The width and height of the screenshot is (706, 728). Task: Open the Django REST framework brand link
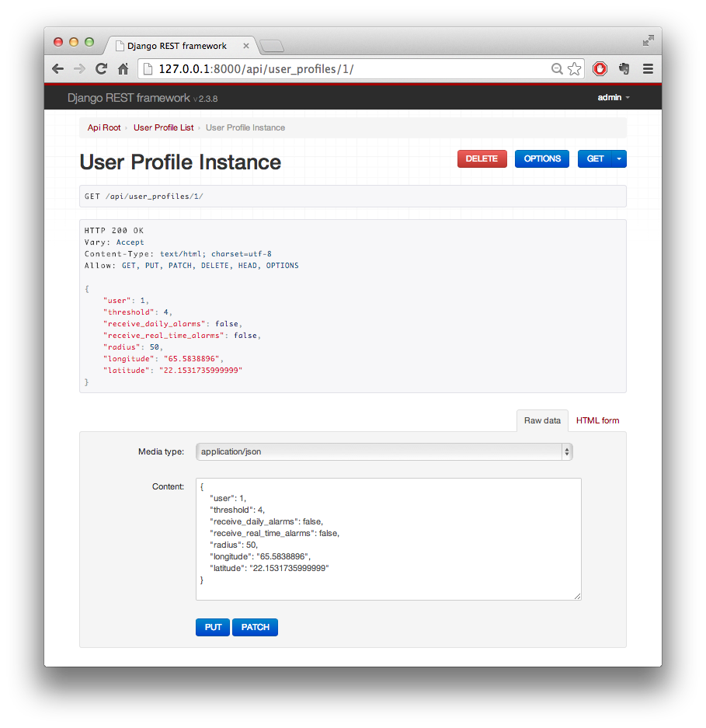click(x=129, y=98)
